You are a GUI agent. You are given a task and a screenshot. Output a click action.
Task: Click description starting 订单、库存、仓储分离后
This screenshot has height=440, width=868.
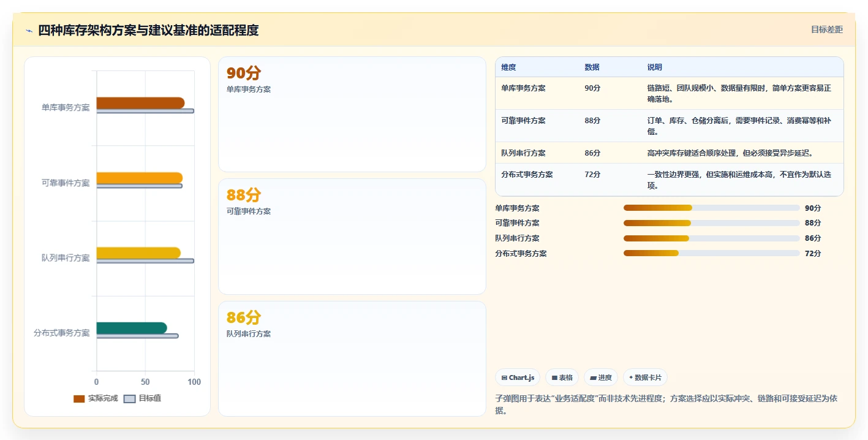pyautogui.click(x=739, y=126)
